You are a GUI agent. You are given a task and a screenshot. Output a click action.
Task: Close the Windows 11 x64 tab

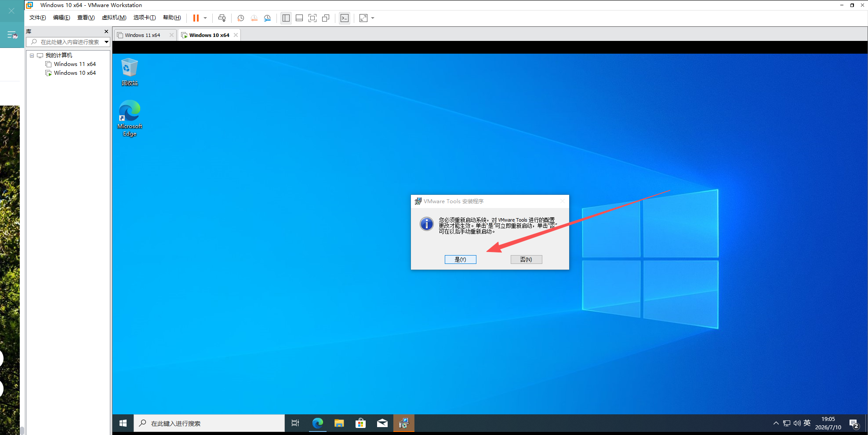[171, 35]
